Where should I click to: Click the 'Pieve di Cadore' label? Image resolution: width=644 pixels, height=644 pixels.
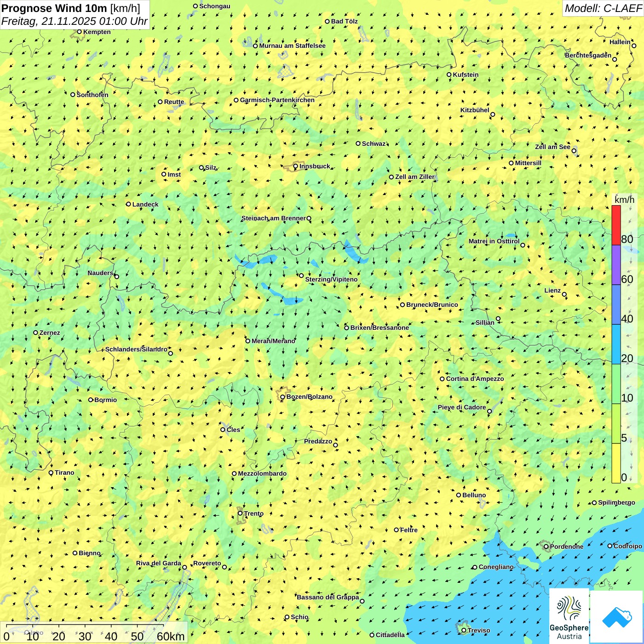462,407
